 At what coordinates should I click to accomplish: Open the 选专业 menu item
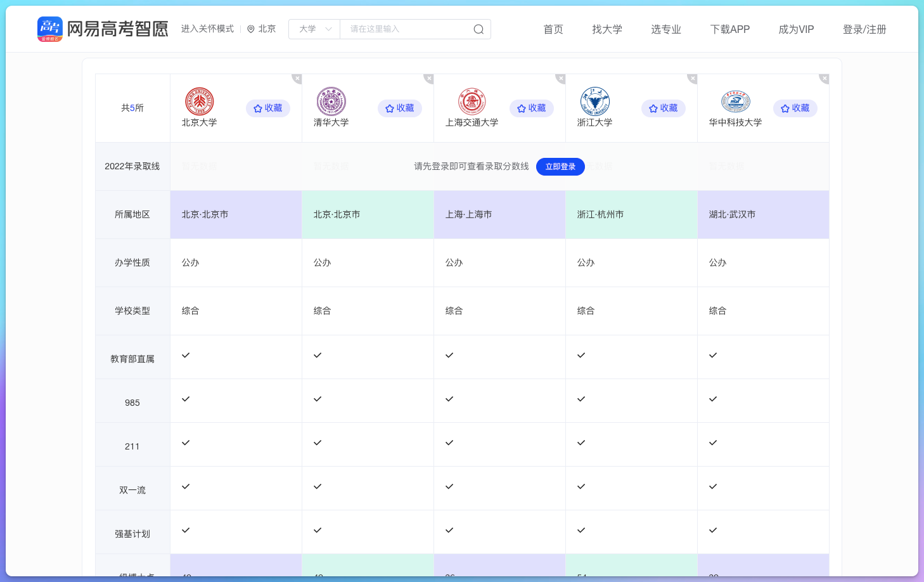(665, 29)
